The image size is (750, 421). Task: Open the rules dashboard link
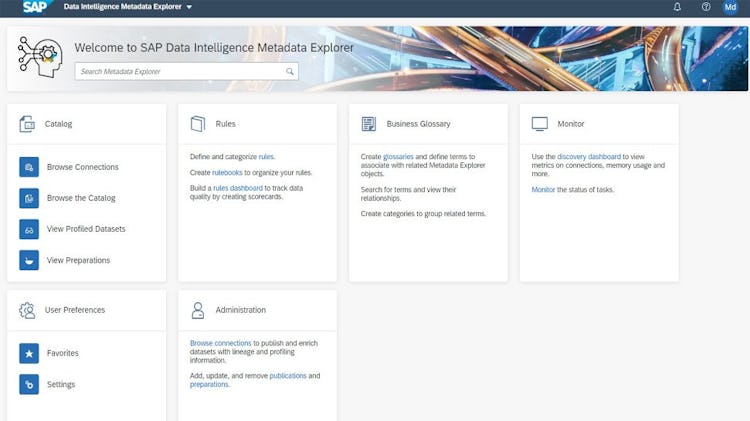238,188
